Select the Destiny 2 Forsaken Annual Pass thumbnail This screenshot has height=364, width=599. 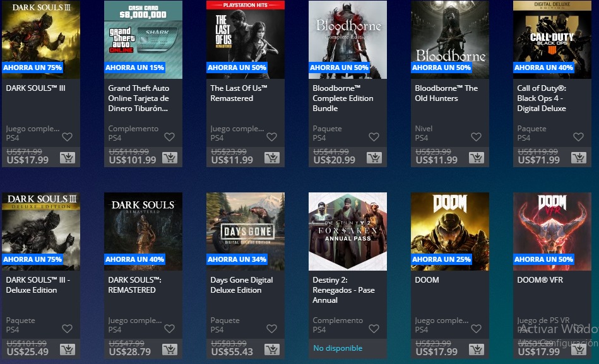click(347, 231)
